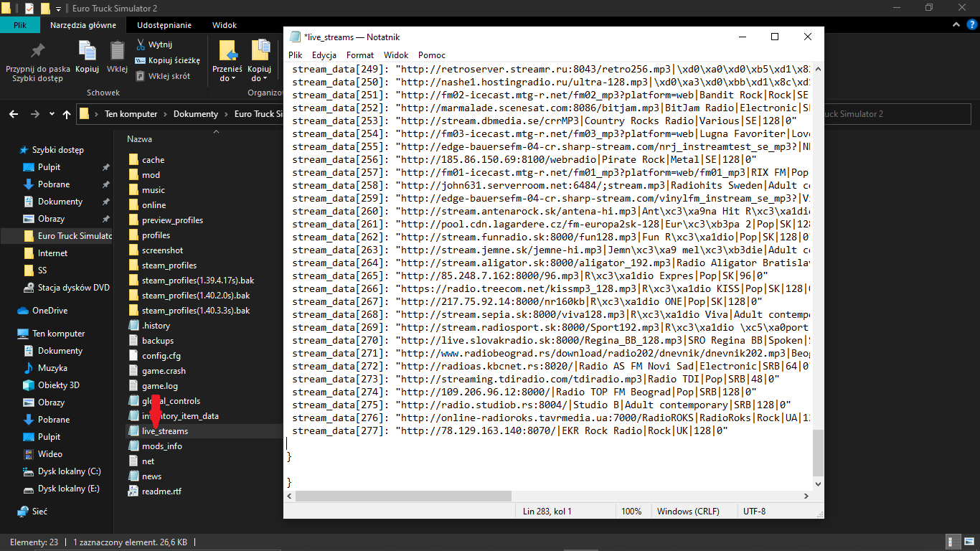Open the Edycja menu in Notepad
Viewport: 980px width, 551px height.
click(x=324, y=55)
